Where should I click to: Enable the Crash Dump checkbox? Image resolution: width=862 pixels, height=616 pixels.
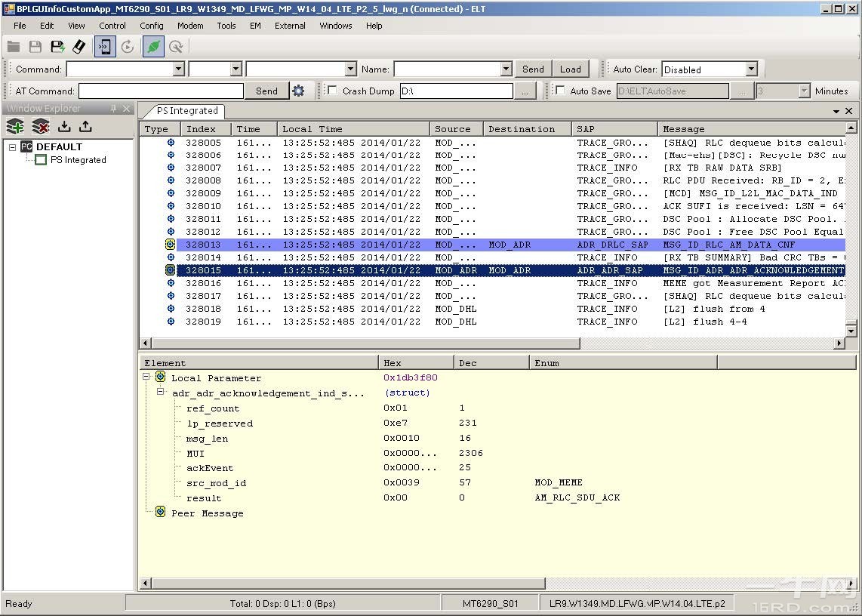click(x=332, y=91)
